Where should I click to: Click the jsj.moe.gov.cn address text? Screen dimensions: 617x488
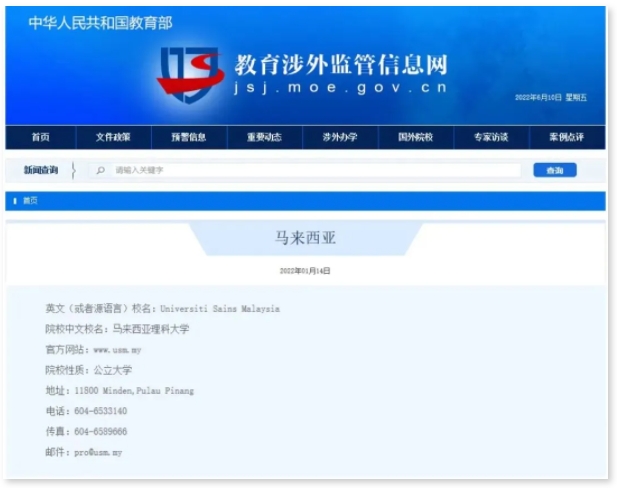pyautogui.click(x=341, y=87)
